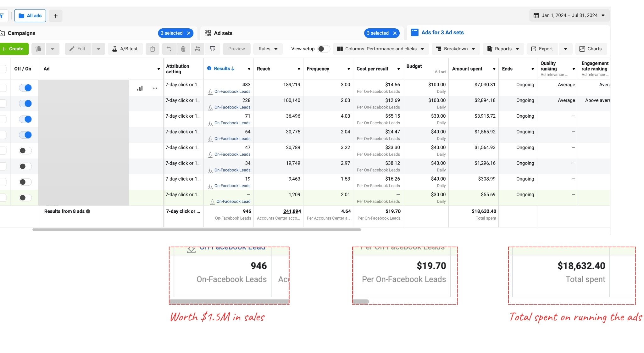The image size is (644, 353).
Task: Switch to the Ad sets tab
Action: click(223, 33)
